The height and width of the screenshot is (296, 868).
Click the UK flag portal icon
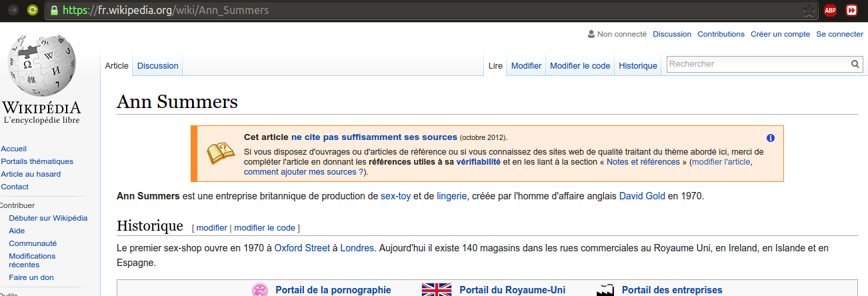(437, 289)
